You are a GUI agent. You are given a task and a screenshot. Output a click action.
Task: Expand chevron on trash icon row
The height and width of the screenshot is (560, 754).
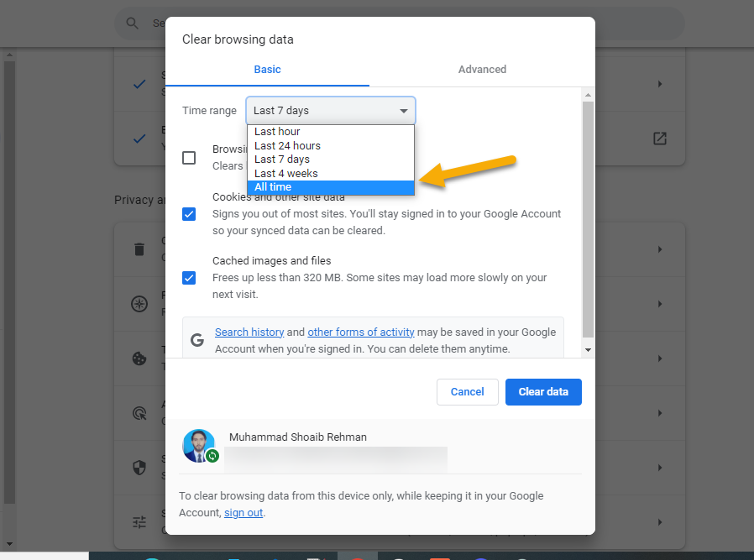(x=660, y=249)
